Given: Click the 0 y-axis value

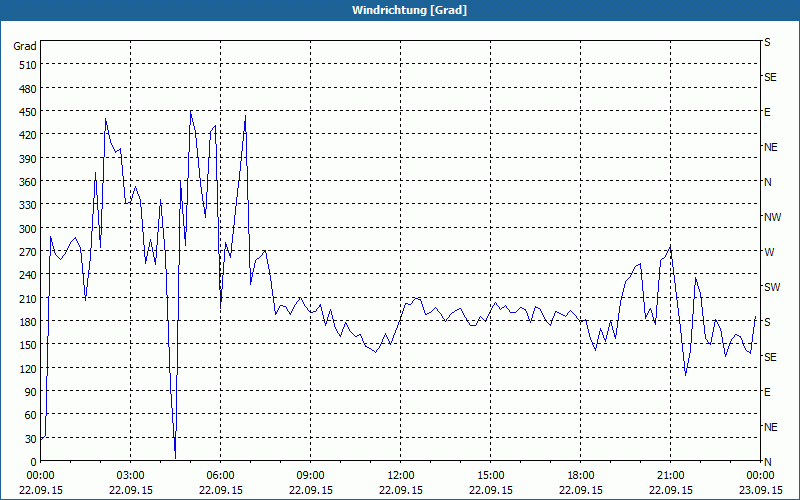Looking at the screenshot, I should click(34, 462).
